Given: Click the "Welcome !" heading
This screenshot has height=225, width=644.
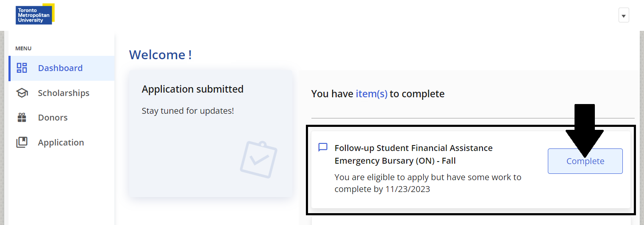Looking at the screenshot, I should click(x=161, y=55).
